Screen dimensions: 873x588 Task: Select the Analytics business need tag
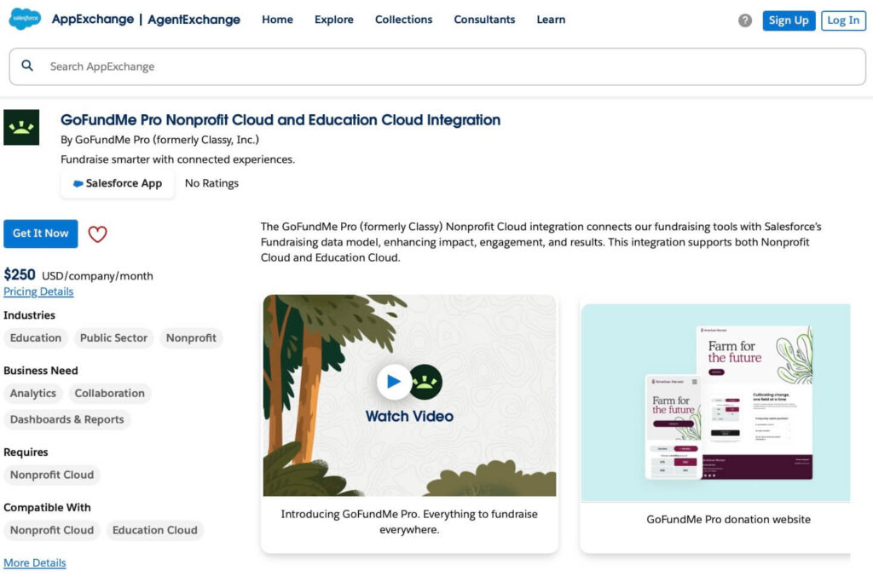pos(33,394)
